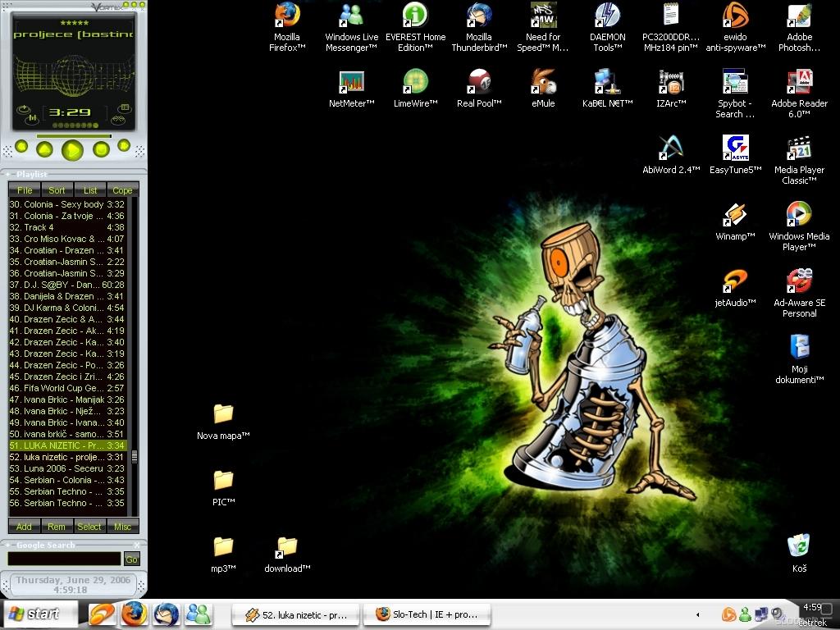
Task: Select the ewido anti-spyware desktop icon
Action: (x=735, y=27)
